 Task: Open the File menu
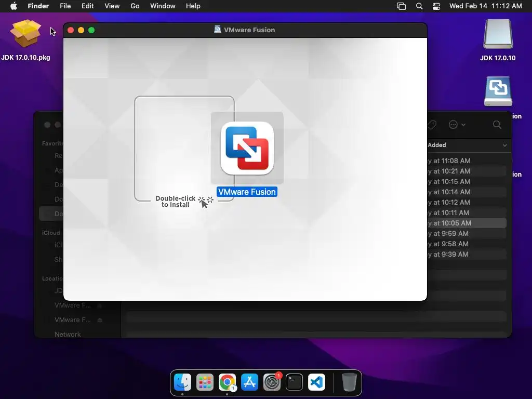click(x=65, y=6)
